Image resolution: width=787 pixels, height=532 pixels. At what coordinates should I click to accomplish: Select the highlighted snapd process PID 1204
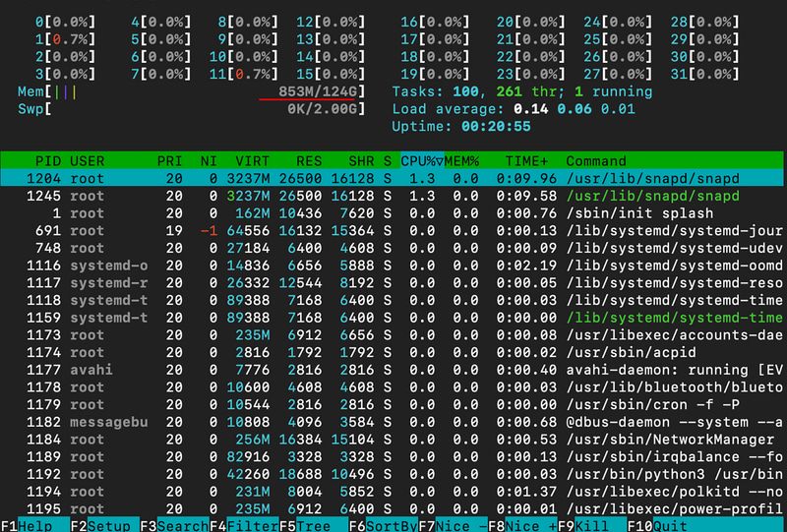pos(392,178)
